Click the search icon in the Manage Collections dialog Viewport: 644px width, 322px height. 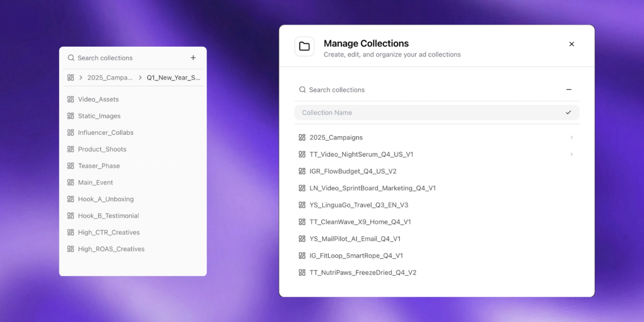pos(302,90)
